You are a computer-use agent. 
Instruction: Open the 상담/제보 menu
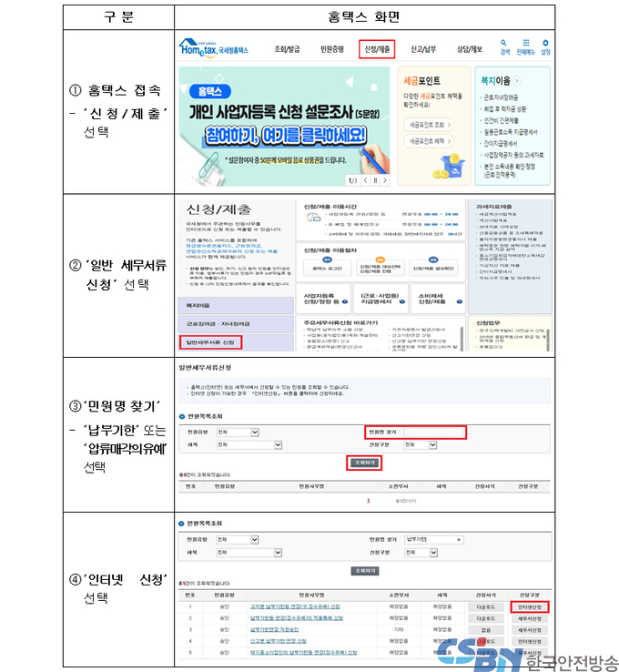470,49
